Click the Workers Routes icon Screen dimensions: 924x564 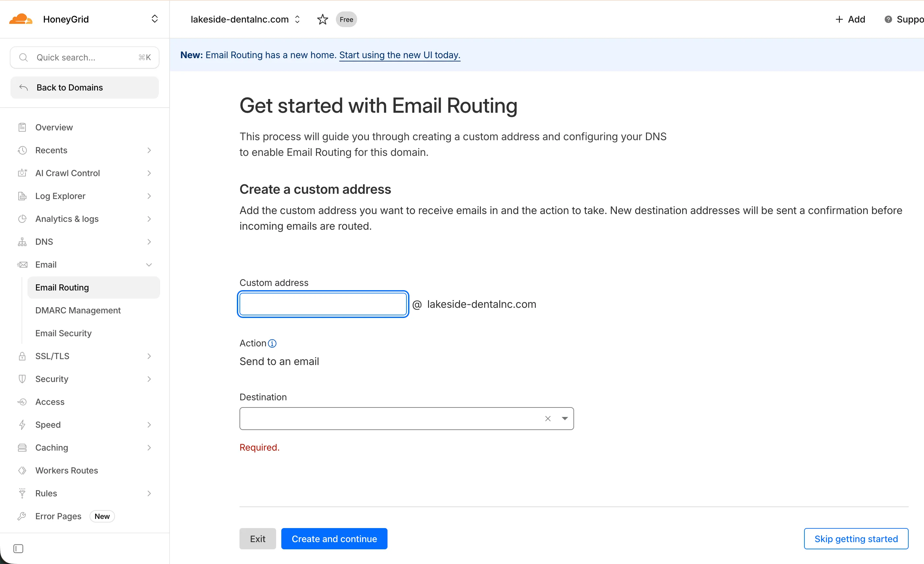tap(22, 471)
